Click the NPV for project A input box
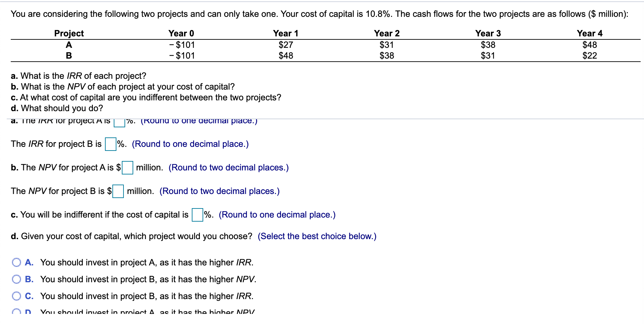Viewport: 644px width, 324px height. click(128, 168)
